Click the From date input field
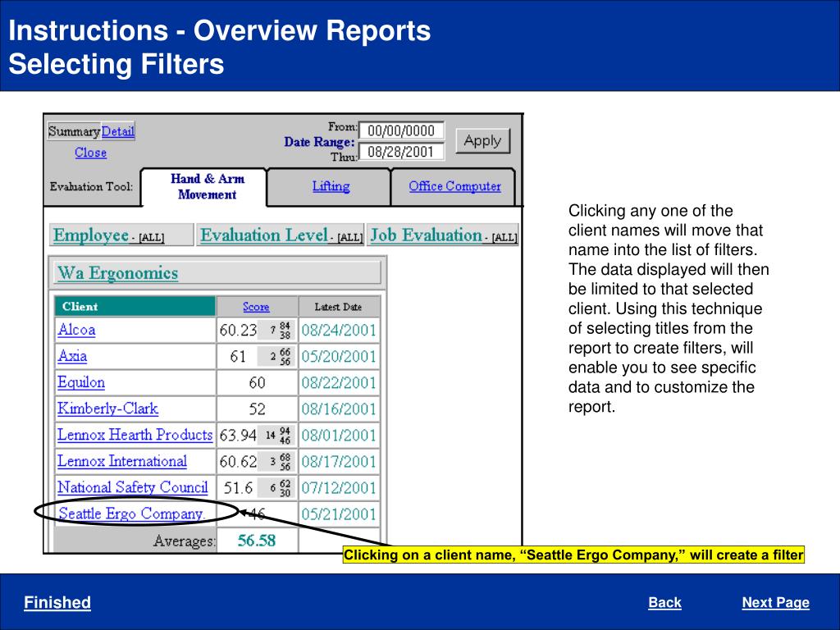840x630 pixels. pyautogui.click(x=401, y=130)
